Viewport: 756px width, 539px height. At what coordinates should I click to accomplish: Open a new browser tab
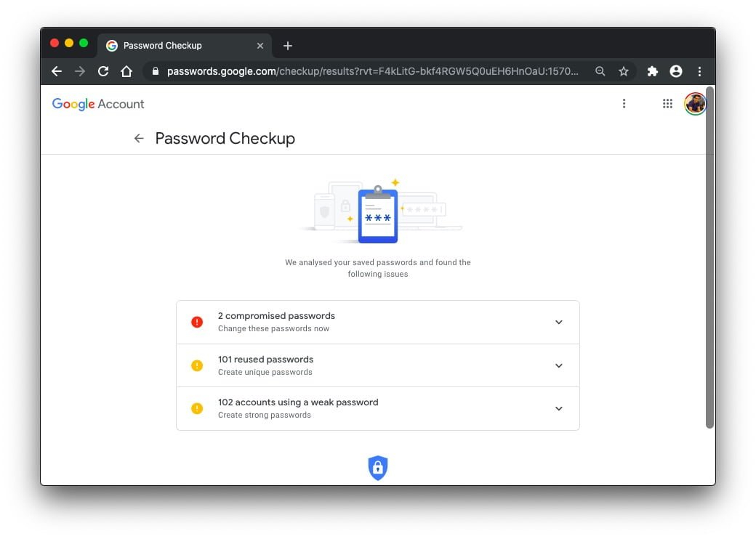coord(287,45)
